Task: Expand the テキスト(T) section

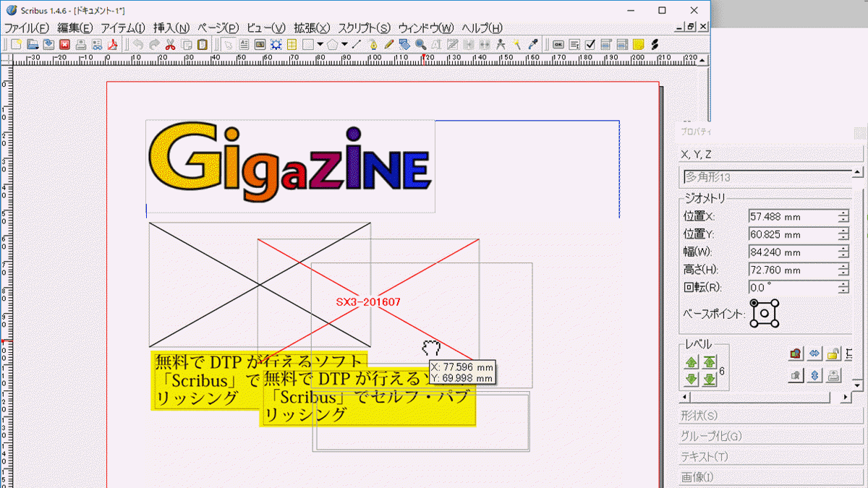Action: point(770,457)
